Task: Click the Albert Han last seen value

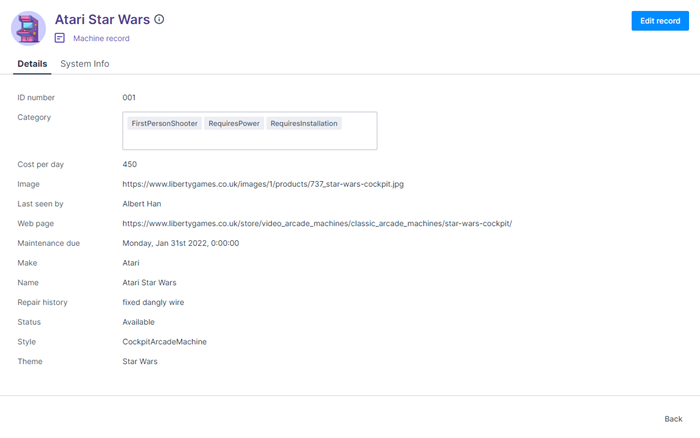Action: coord(142,204)
